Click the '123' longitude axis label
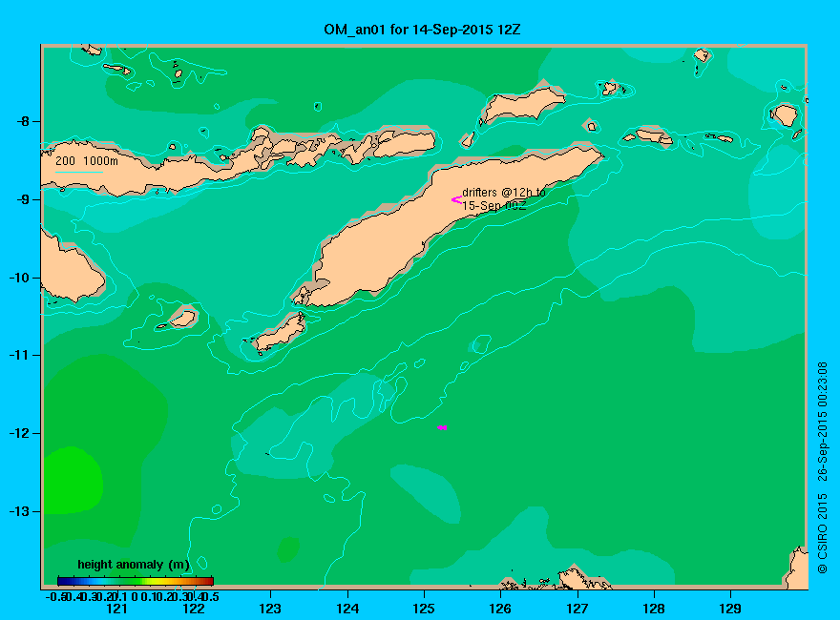This screenshot has height=620, width=840. pyautogui.click(x=270, y=609)
